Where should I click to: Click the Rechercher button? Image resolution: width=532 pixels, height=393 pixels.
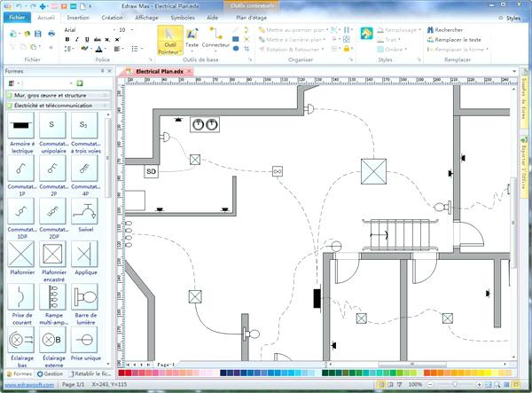point(445,30)
